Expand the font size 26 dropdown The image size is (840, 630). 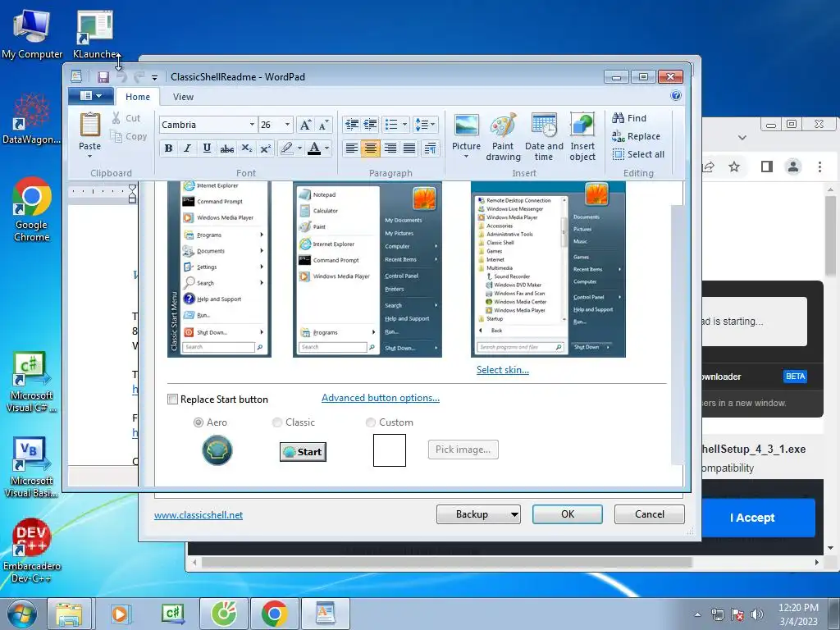pos(287,125)
